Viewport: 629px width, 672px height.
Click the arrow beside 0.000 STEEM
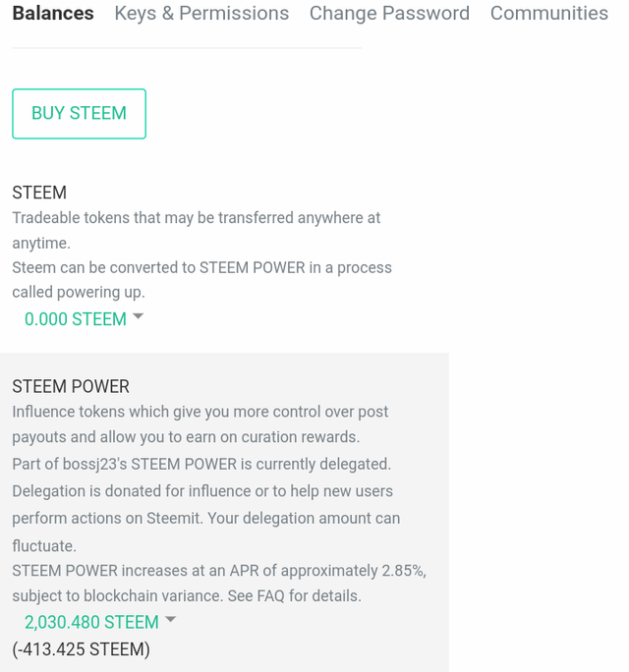point(138,316)
